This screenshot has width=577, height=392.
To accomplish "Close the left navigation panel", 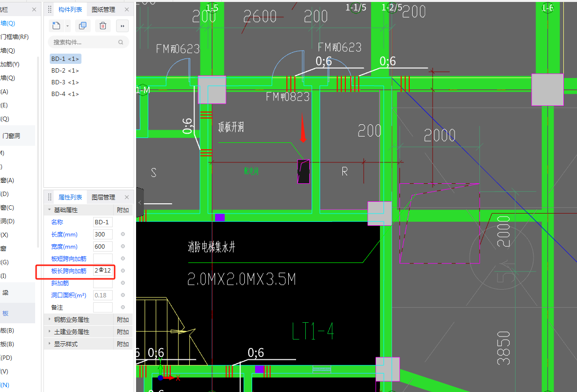I will pos(34,10).
